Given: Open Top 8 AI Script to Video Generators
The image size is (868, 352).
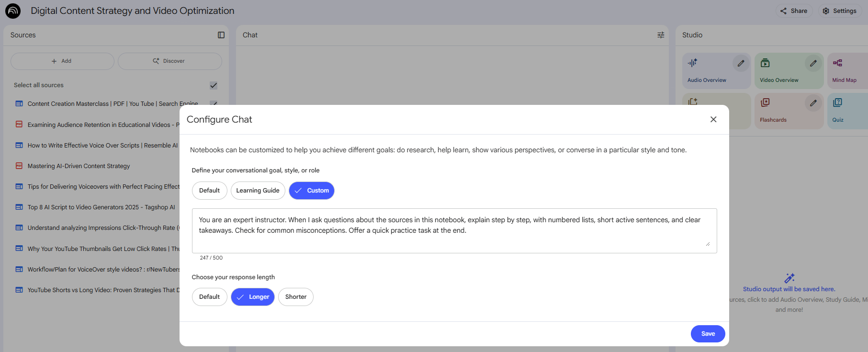Looking at the screenshot, I should (x=101, y=207).
